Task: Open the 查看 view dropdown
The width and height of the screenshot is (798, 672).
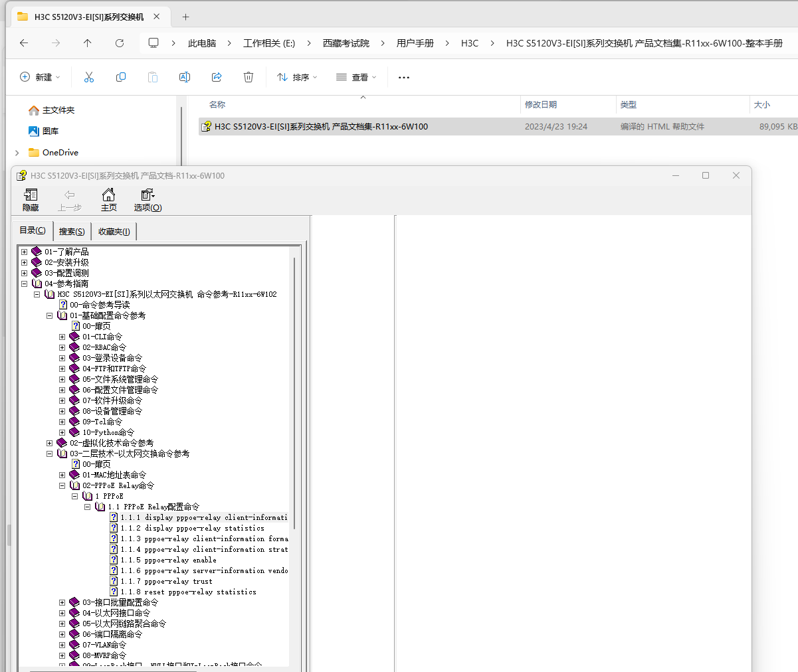Action: click(x=356, y=78)
